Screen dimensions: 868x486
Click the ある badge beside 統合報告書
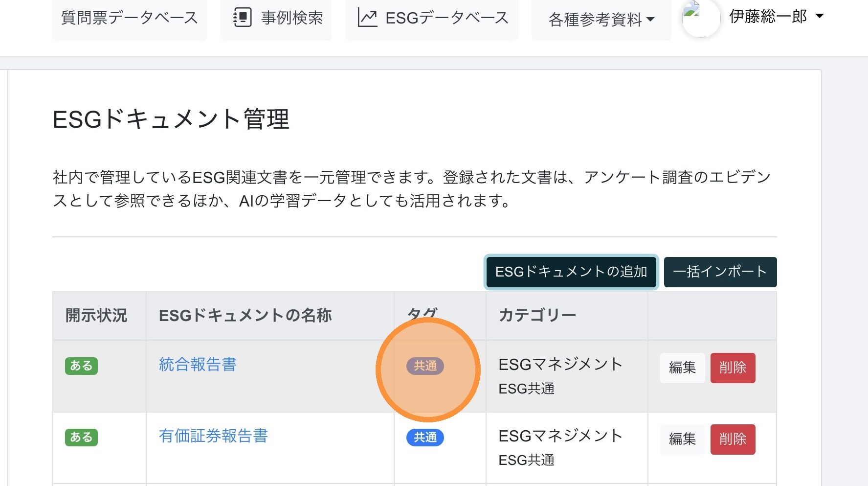[x=81, y=366]
